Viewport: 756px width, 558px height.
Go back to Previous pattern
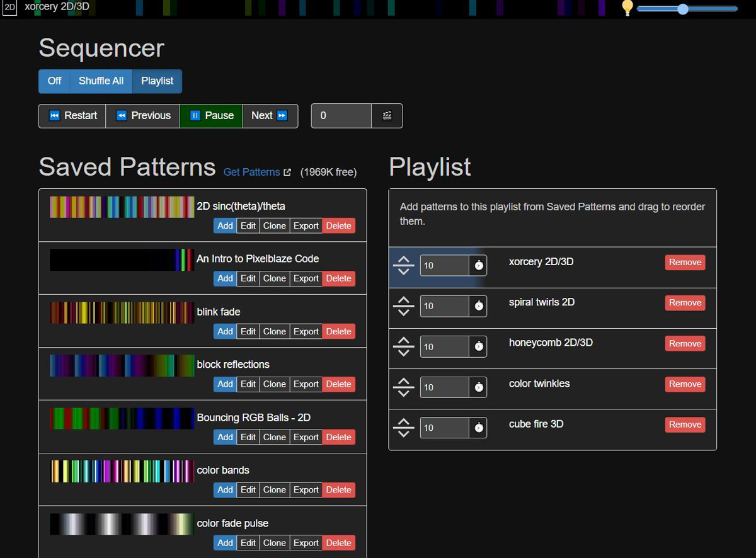[143, 116]
